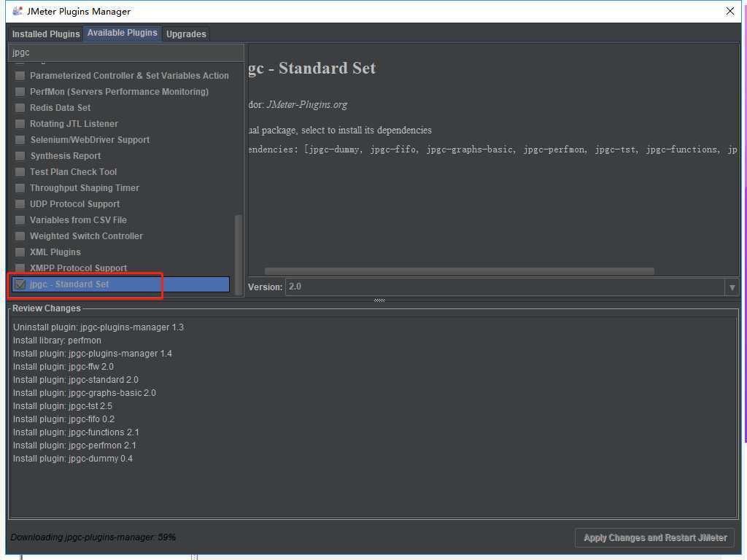Click the JMeter Plugins Manager window icon
Screen dimensions: 747x560
pyautogui.click(x=18, y=11)
